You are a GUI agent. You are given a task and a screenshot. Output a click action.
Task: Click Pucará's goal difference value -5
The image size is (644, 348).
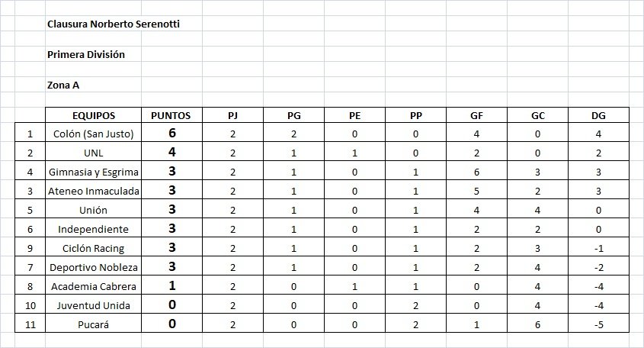coord(598,324)
